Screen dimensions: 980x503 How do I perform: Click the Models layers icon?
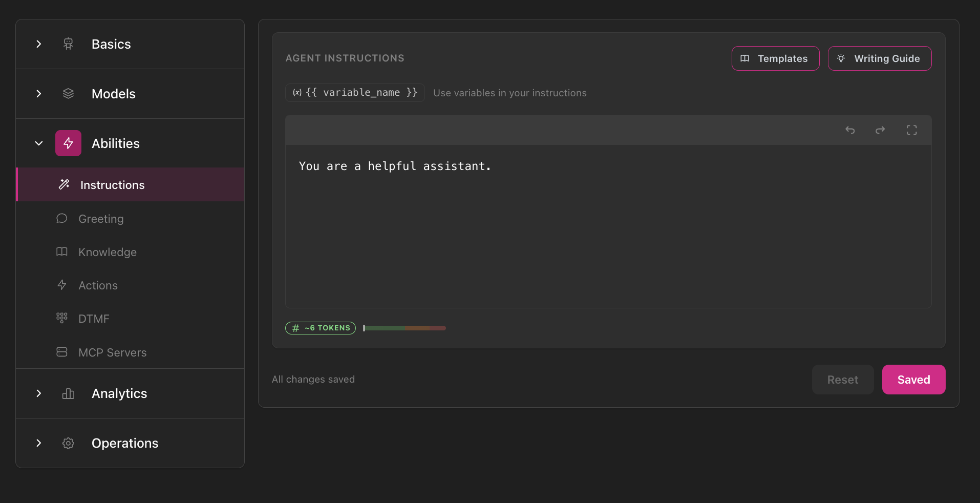68,94
